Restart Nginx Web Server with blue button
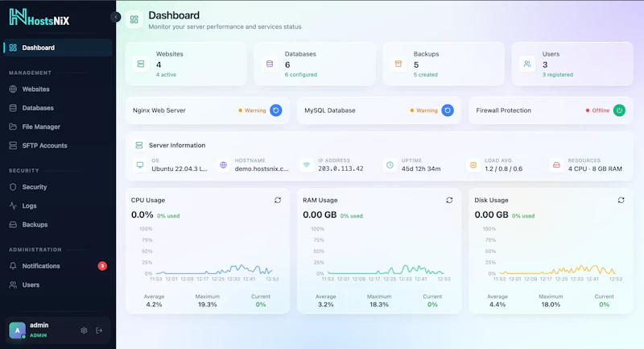Viewport: 644px width, 349px height. tap(276, 110)
